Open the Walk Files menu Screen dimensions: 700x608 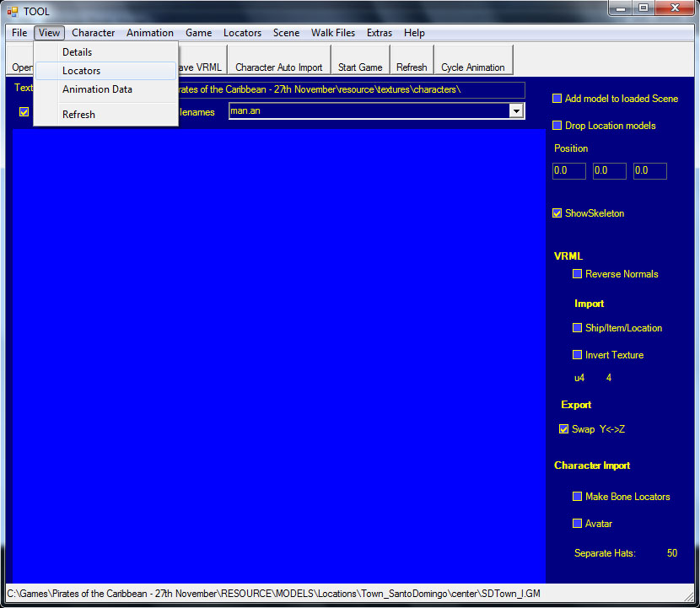333,33
